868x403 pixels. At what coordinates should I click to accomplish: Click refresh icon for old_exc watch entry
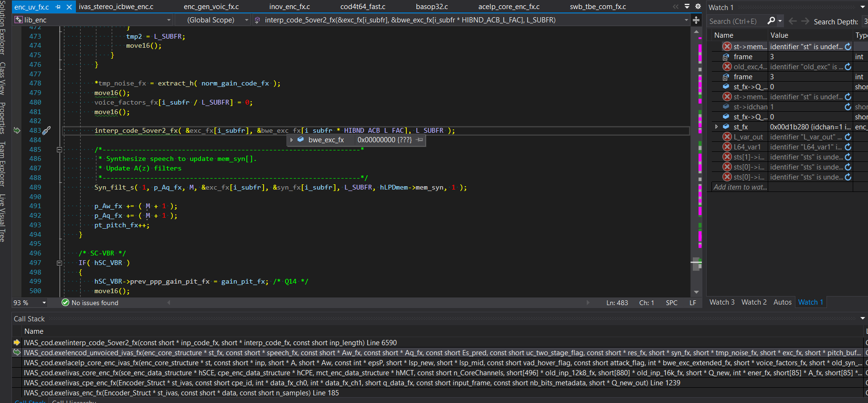(848, 67)
